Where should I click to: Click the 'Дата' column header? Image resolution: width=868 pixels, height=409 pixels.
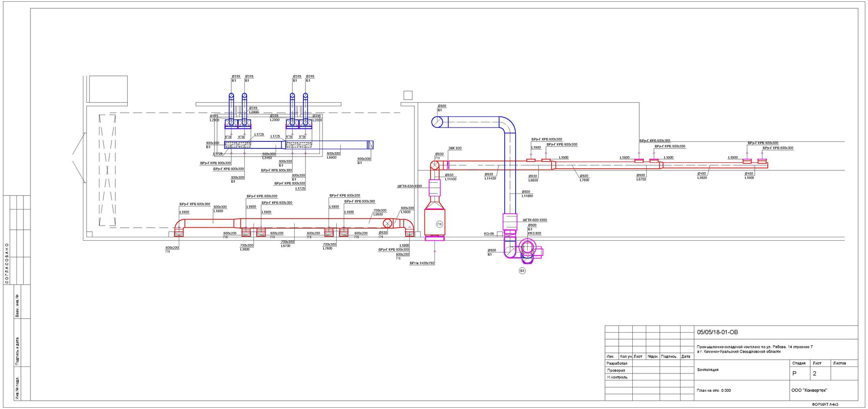686,357
